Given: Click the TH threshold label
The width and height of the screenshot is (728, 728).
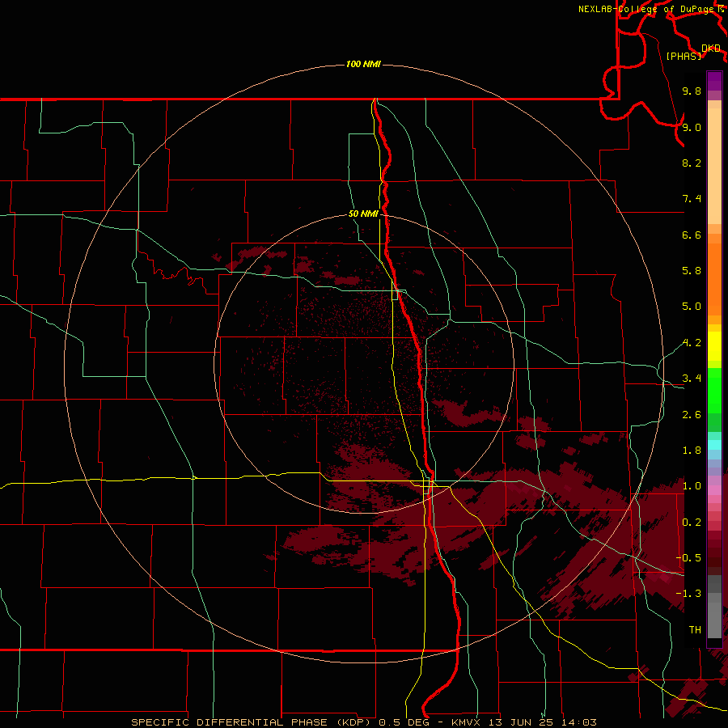Looking at the screenshot, I should point(695,629).
